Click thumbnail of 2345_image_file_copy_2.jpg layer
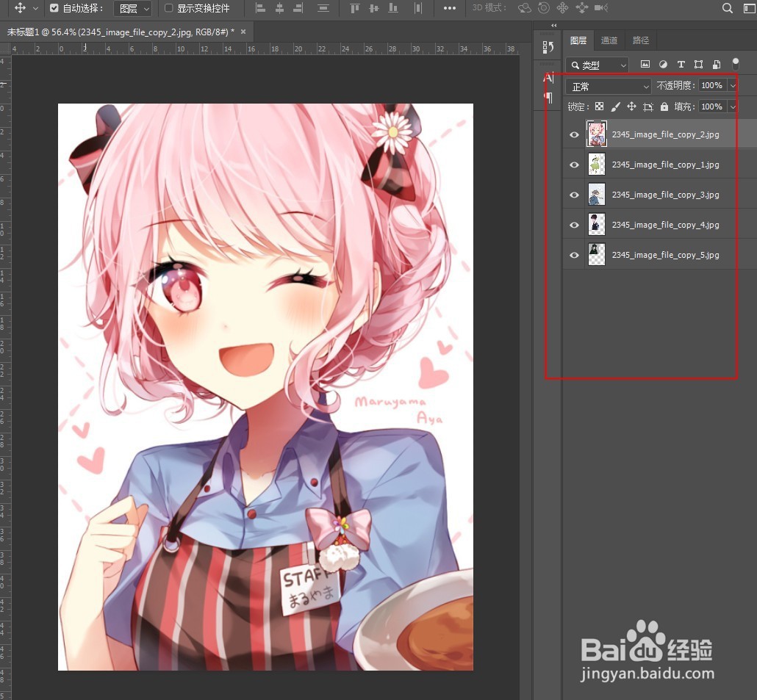Image resolution: width=757 pixels, height=700 pixels. [x=596, y=134]
